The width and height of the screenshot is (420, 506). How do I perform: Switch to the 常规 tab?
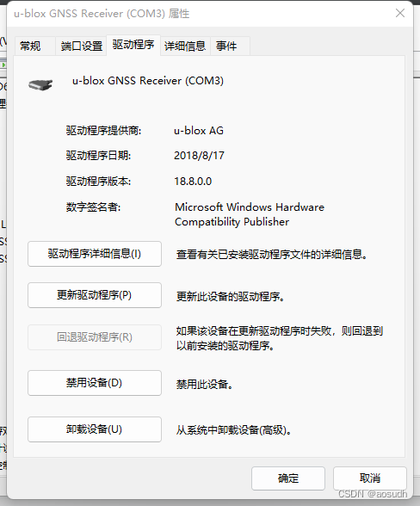pyautogui.click(x=35, y=46)
